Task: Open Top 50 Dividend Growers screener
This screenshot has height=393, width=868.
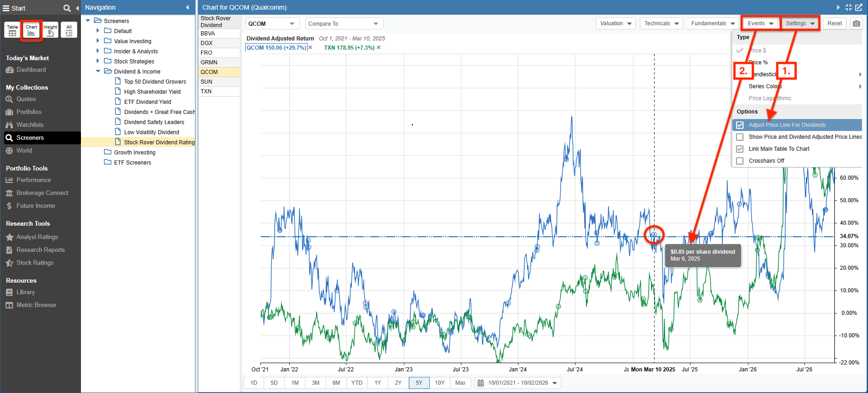Action: click(x=155, y=82)
